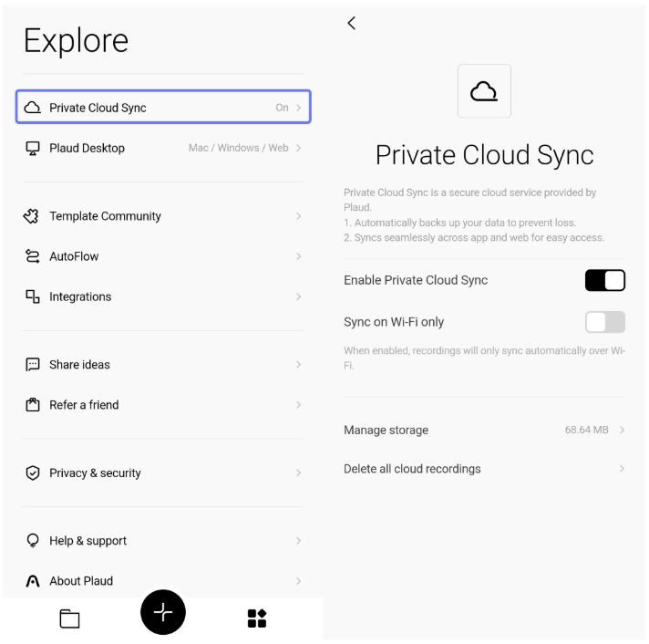The image size is (649, 644).
Task: Click the Enable Private Cloud Sync label
Action: coord(416,280)
